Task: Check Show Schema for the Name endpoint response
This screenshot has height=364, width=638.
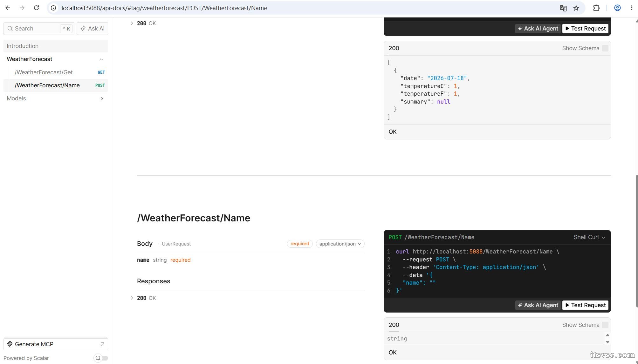Action: (x=605, y=325)
